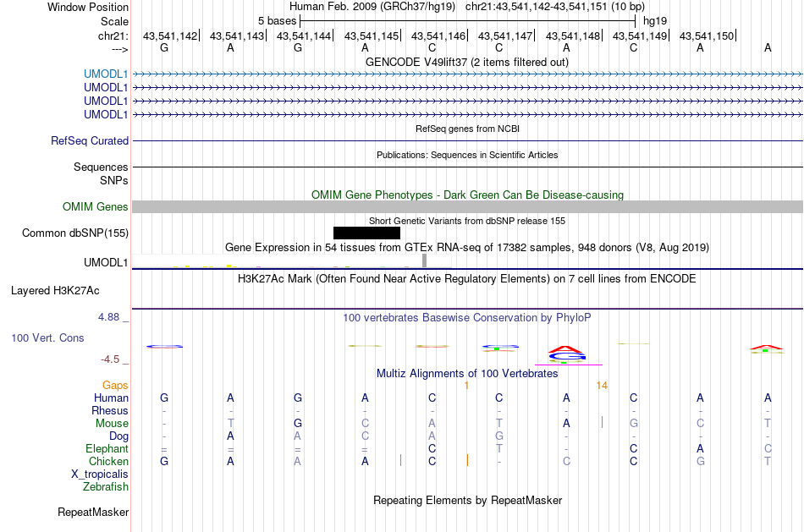
Task: Open the gray OMIM Genes bar
Action: [468, 206]
